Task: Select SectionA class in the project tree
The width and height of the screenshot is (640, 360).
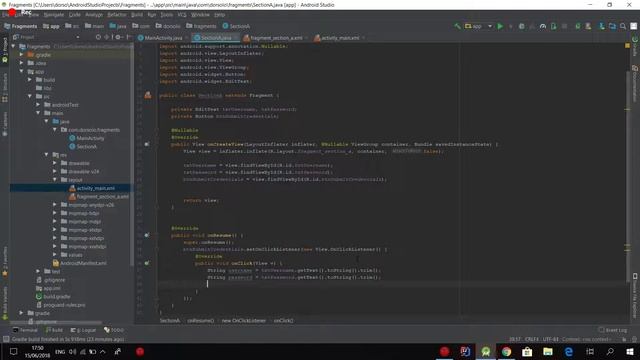Action: pos(83,147)
